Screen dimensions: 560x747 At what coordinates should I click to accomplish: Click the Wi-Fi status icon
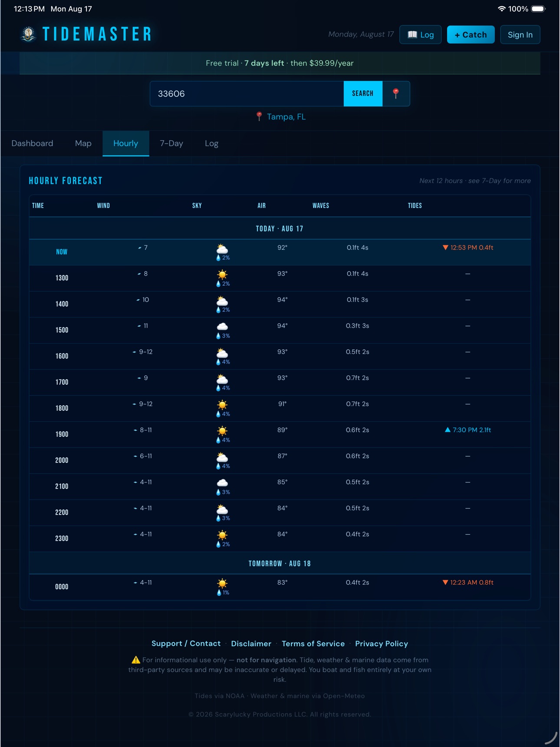point(501,9)
